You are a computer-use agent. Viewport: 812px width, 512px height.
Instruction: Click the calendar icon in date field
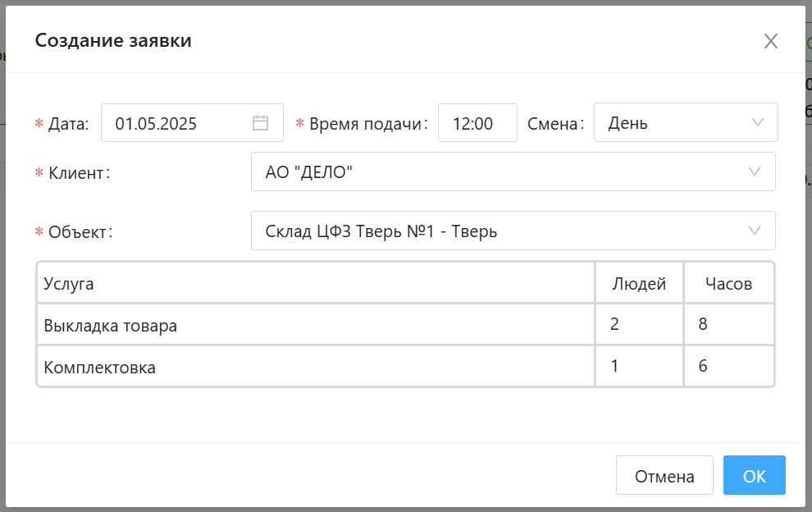coord(260,123)
